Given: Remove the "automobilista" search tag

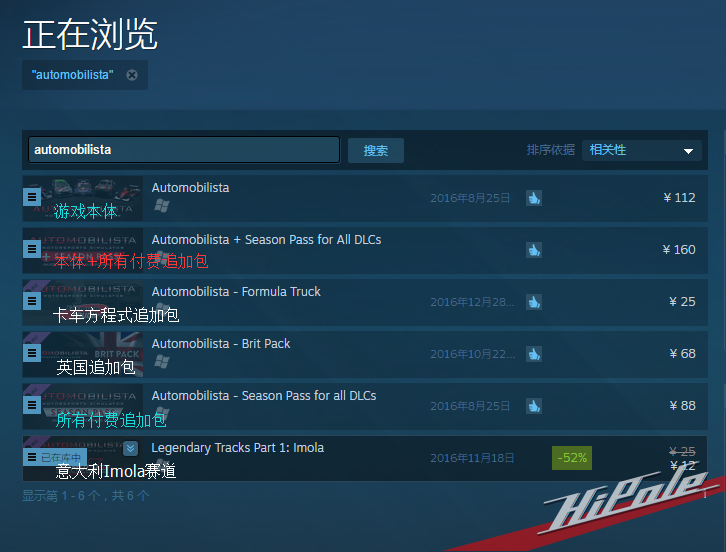Looking at the screenshot, I should (x=132, y=75).
